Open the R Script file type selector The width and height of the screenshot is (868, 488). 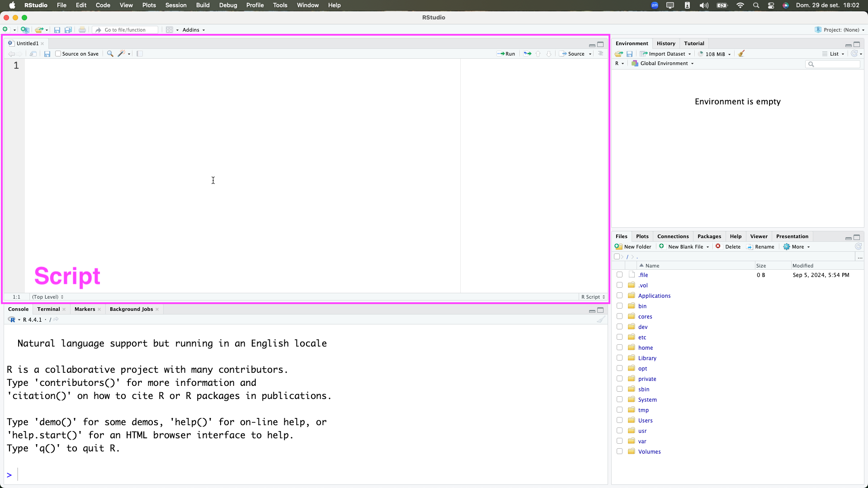pyautogui.click(x=593, y=297)
